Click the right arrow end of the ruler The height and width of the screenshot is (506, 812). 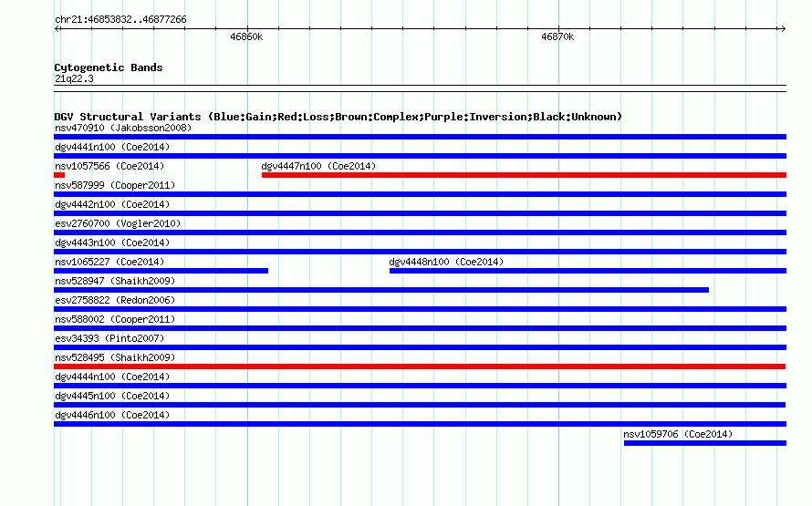coord(783,28)
